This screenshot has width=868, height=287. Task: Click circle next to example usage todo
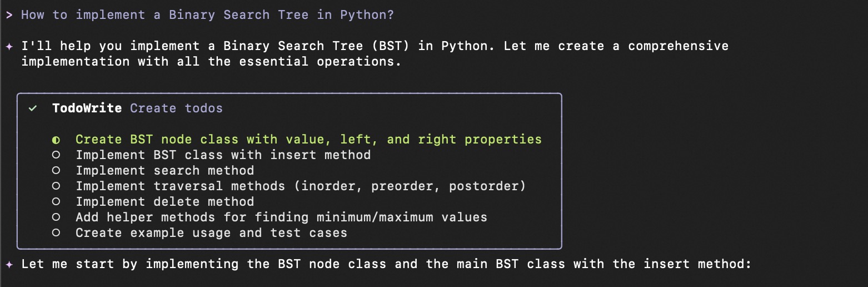tap(56, 233)
